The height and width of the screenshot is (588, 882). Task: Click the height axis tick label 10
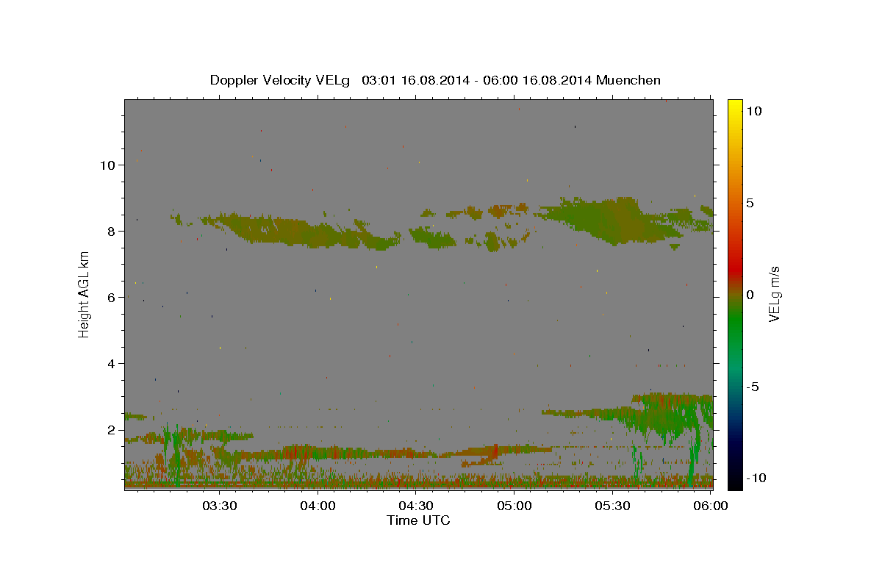[x=108, y=165]
